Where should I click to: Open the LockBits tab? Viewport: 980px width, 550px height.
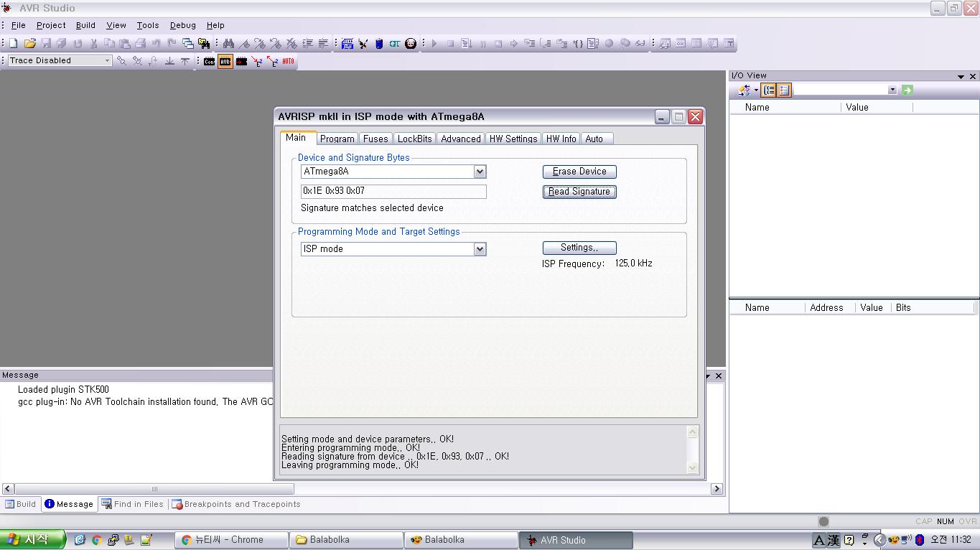pyautogui.click(x=414, y=139)
